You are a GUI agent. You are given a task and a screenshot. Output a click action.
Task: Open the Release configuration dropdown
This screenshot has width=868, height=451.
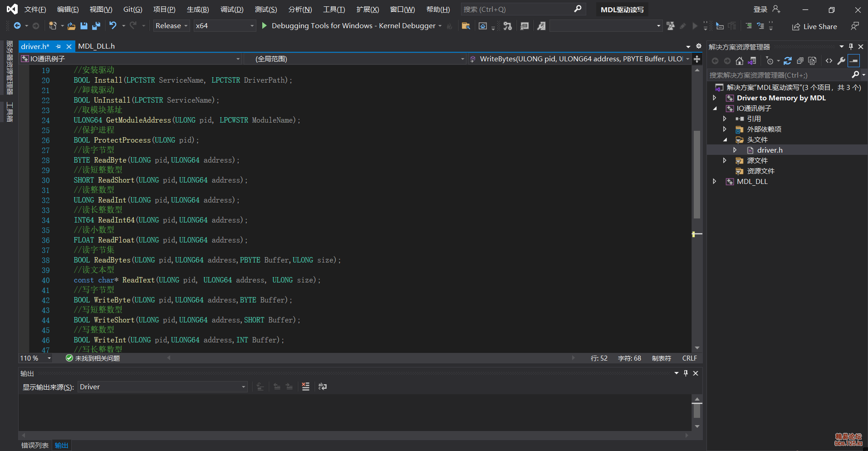(x=171, y=26)
